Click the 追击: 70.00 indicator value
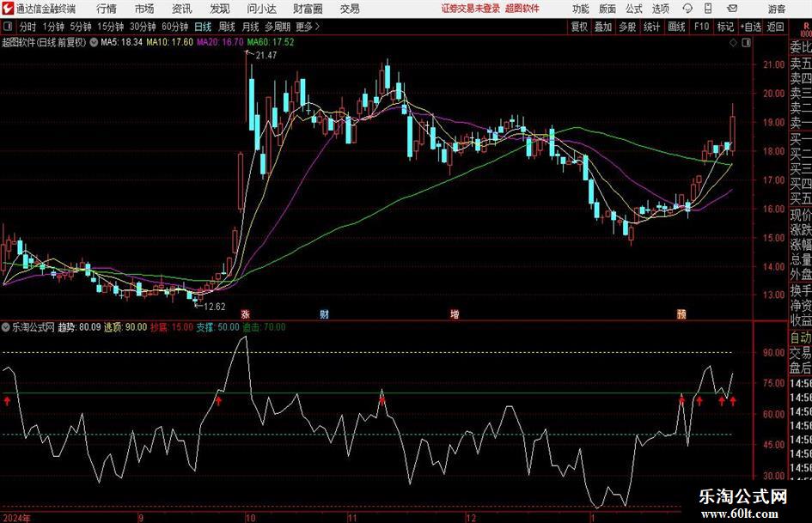Screen dimensions: 812x523 coord(264,327)
